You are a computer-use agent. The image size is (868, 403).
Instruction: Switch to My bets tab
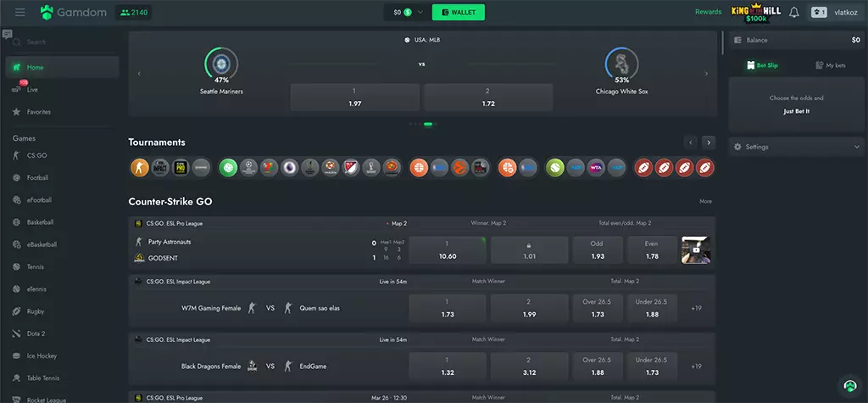point(831,65)
